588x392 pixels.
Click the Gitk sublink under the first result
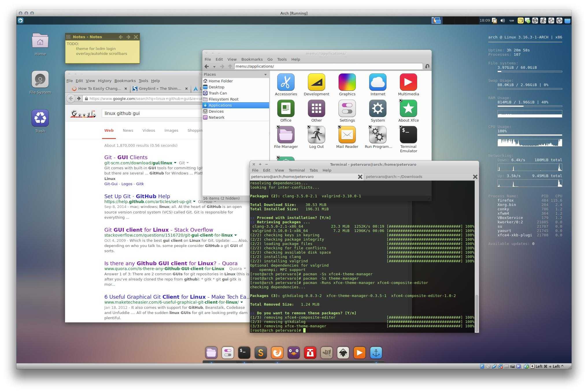(140, 184)
